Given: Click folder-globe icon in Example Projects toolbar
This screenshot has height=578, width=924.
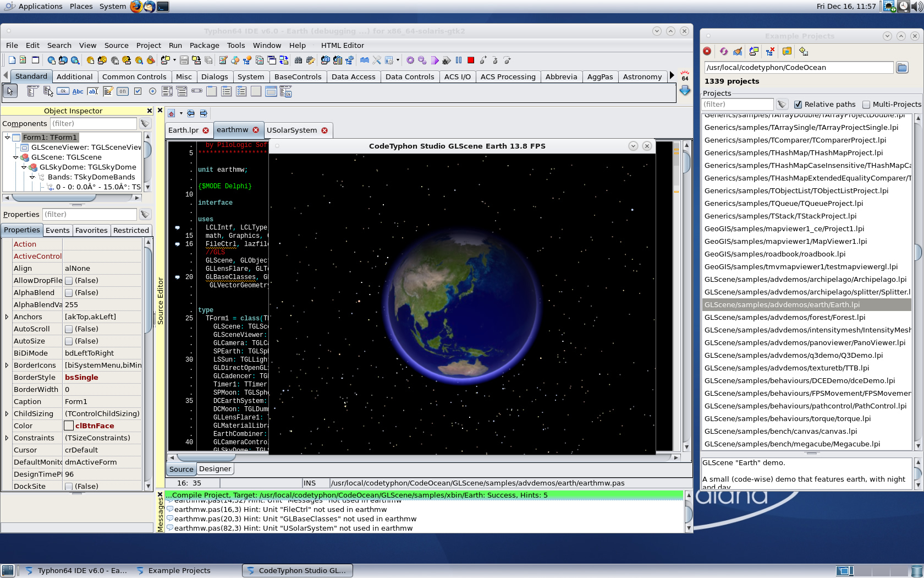Looking at the screenshot, I should tap(787, 51).
